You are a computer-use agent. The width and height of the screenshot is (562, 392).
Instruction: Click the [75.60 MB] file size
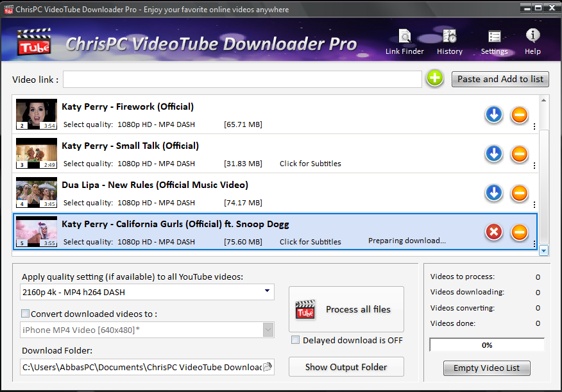point(243,241)
